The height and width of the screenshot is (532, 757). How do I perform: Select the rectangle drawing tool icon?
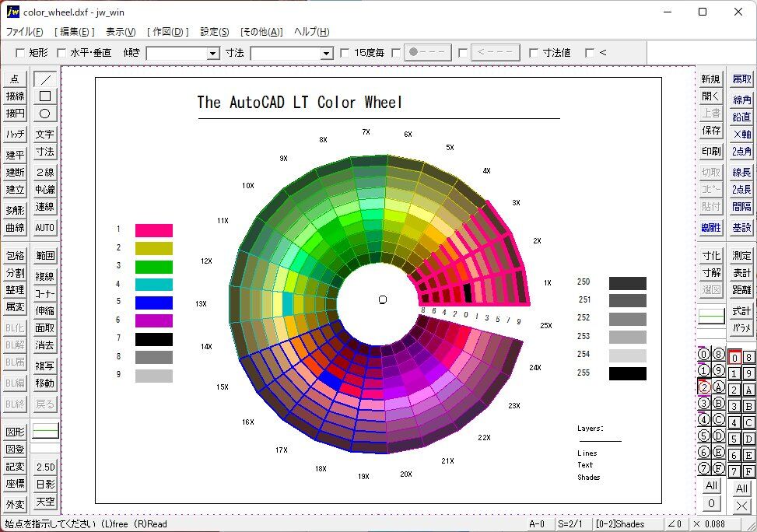pyautogui.click(x=45, y=96)
